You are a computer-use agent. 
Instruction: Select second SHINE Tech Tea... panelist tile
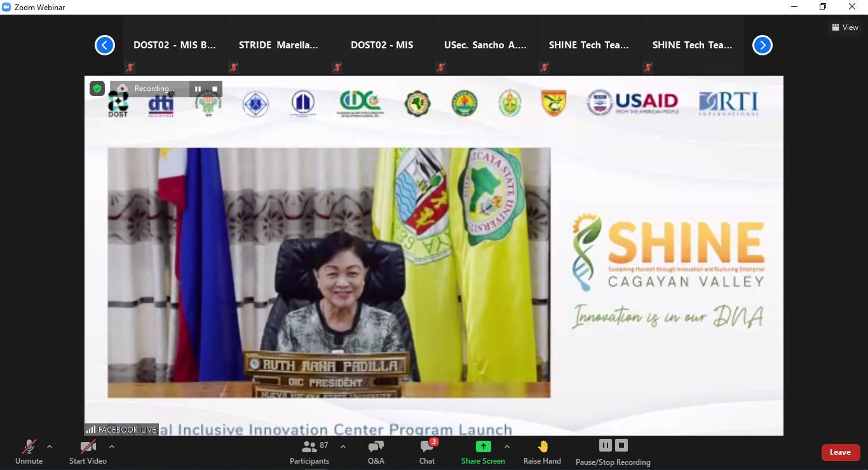693,45
